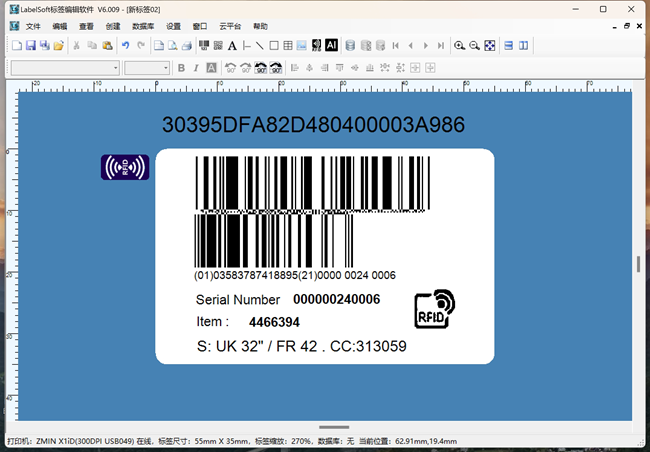This screenshot has width=650, height=452.
Task: Click the horizontal scrollbar handle below the canvas
Action: point(334,427)
